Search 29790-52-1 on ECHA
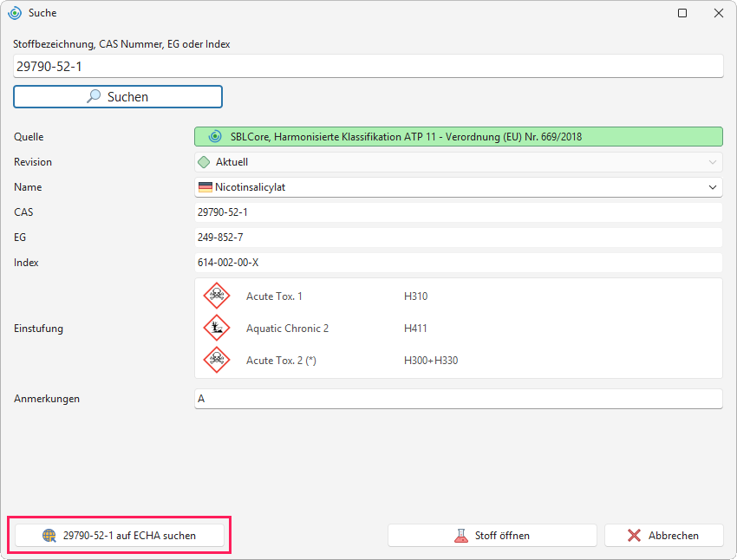This screenshot has height=560, width=737. point(120,536)
